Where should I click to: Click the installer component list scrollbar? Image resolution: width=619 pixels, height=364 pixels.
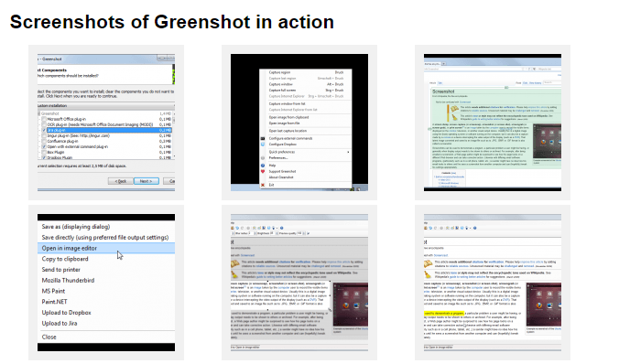pyautogui.click(x=174, y=135)
